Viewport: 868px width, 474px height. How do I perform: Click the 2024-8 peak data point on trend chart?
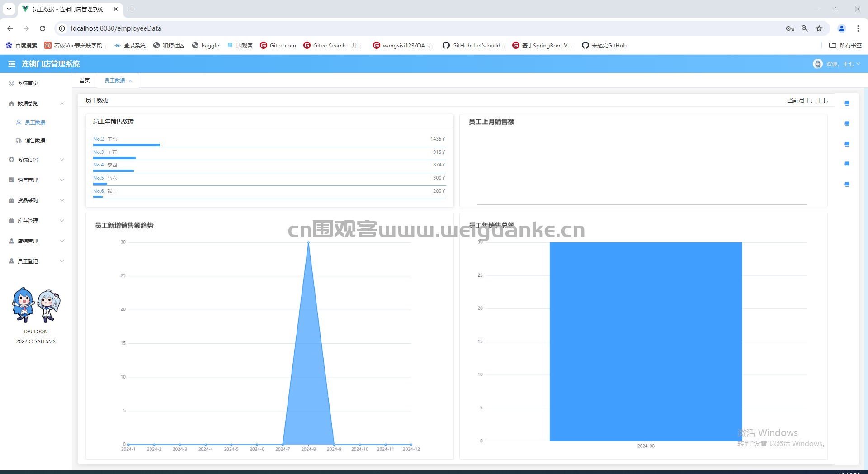309,242
